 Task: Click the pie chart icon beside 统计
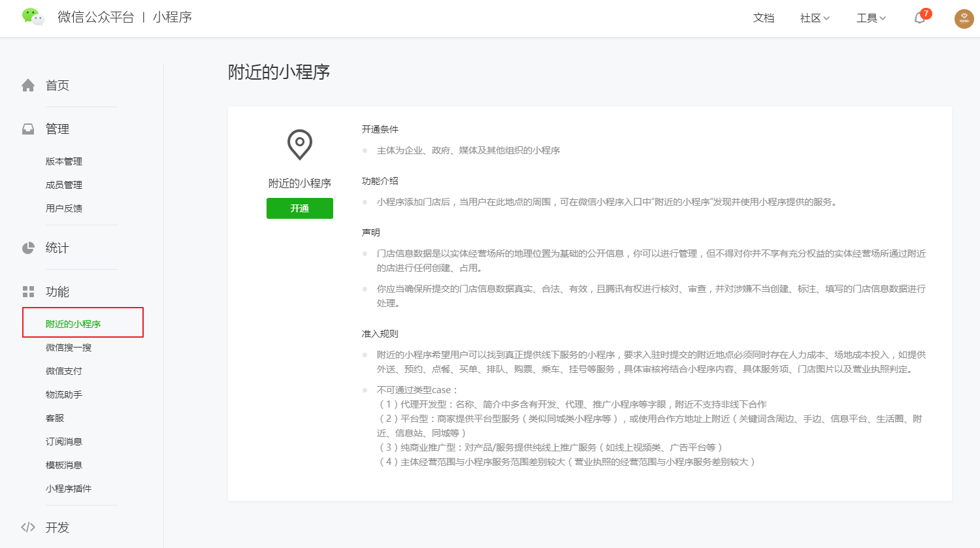[x=28, y=248]
